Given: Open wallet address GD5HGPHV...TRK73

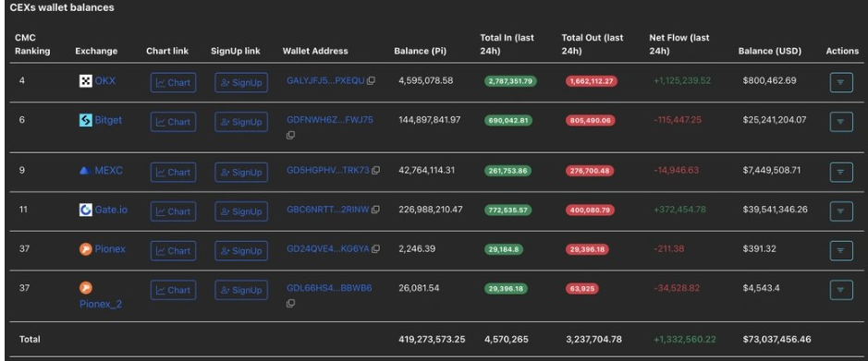Looking at the screenshot, I should tap(328, 171).
